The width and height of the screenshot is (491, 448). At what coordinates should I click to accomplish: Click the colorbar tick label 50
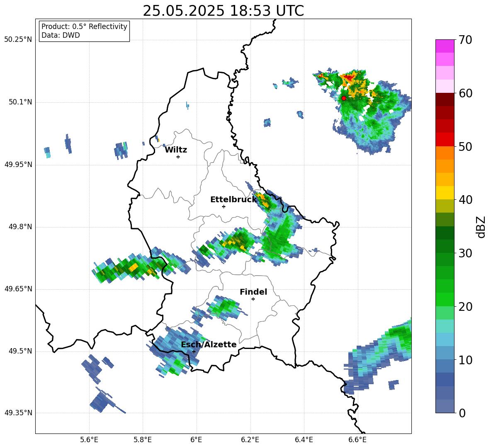click(465, 146)
